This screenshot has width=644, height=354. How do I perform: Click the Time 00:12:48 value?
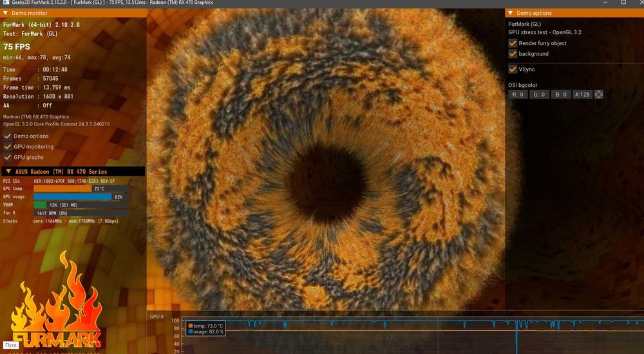click(x=55, y=70)
